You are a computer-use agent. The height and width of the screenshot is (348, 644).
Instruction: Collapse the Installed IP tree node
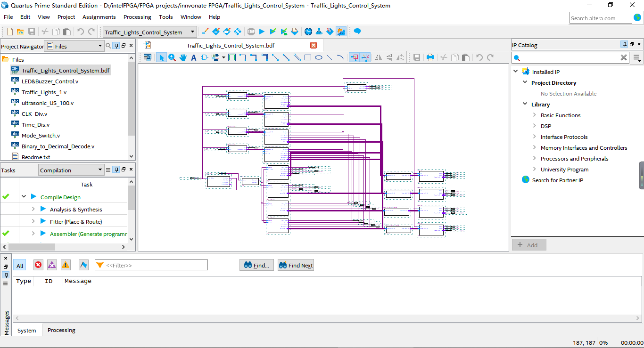(x=516, y=72)
